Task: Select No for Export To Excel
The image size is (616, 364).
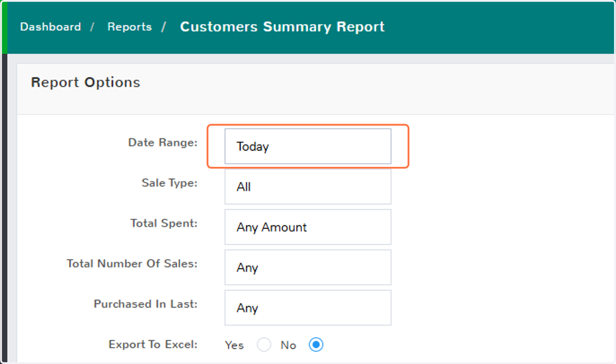Action: (x=316, y=345)
